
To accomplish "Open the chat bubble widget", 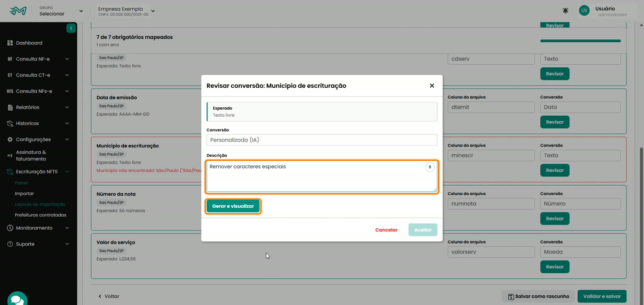I will [x=17, y=299].
